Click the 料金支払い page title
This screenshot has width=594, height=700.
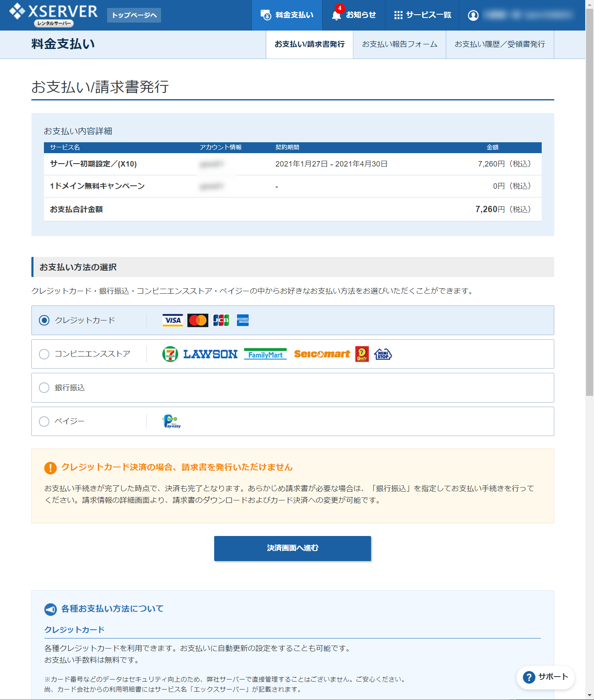(63, 44)
